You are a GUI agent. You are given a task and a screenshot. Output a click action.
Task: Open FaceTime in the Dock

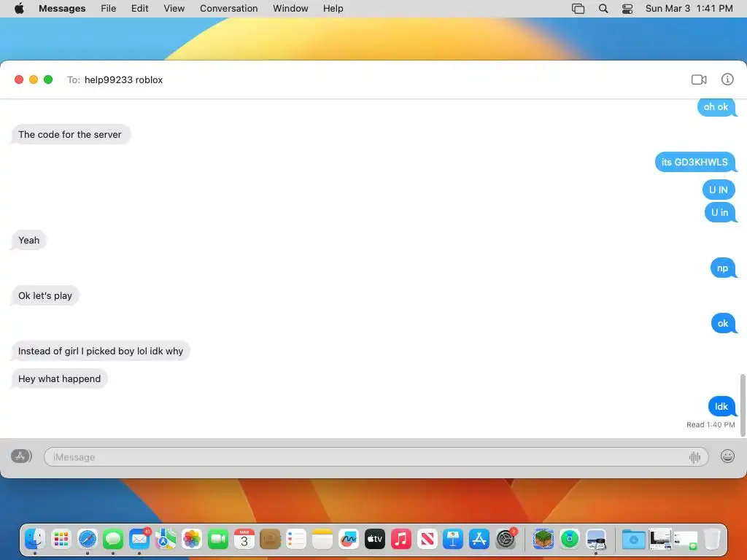click(217, 540)
